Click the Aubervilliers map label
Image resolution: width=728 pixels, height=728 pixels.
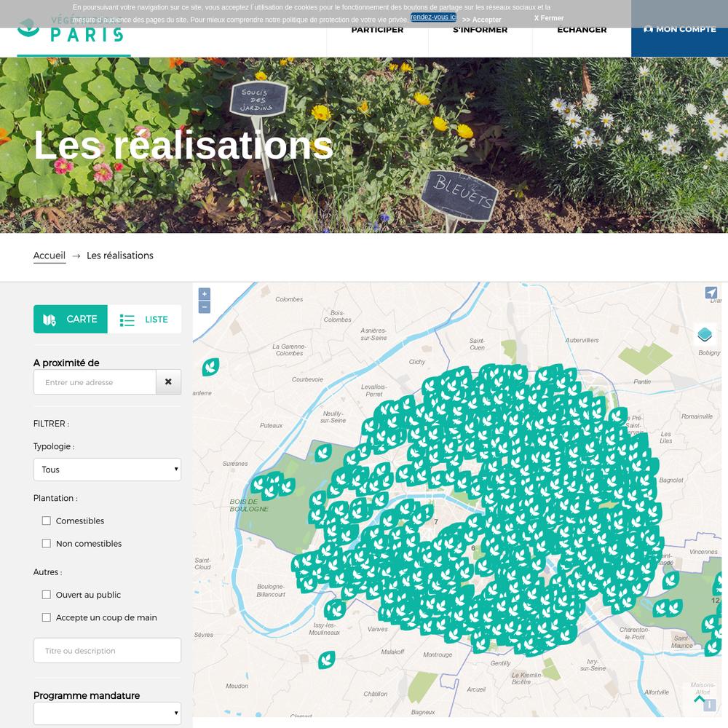pos(582,340)
